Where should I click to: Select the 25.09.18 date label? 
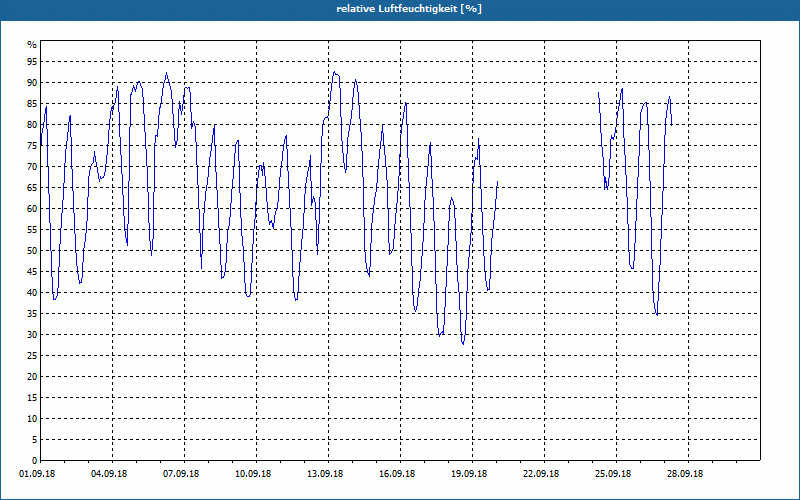point(613,474)
